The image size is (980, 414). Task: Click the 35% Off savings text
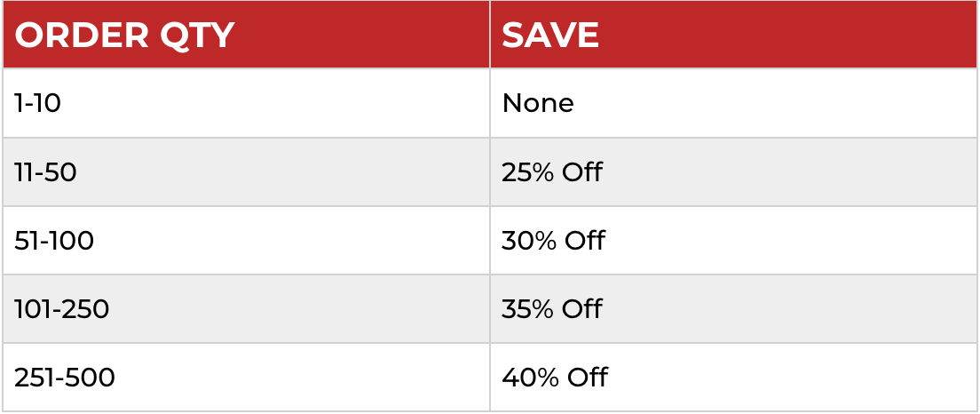(551, 309)
